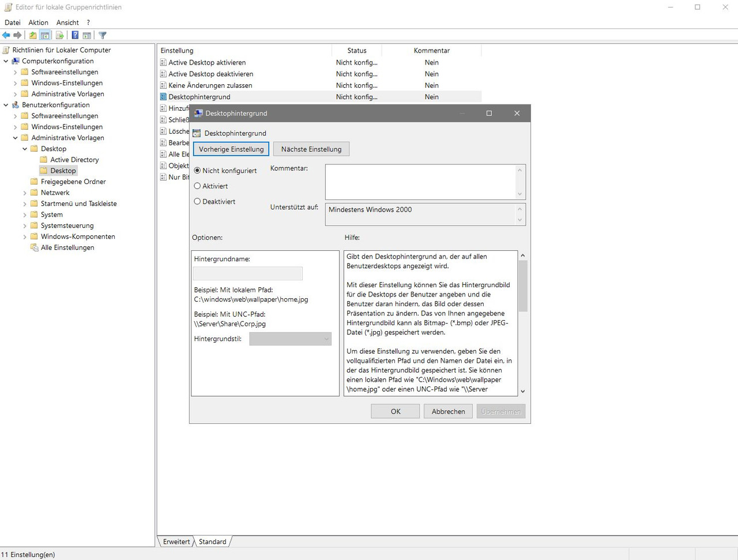Viewport: 738px width, 560px height.
Task: Click the Vorherige Einstellung button
Action: point(231,149)
